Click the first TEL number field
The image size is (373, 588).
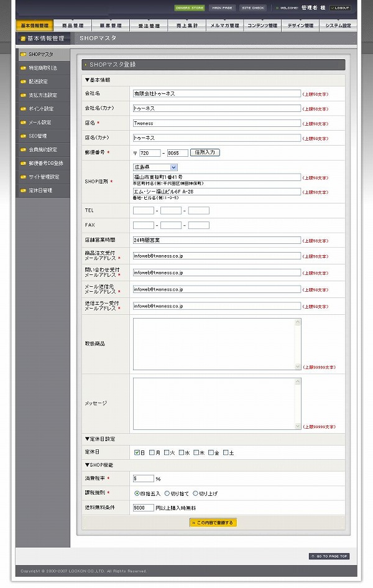pos(144,211)
